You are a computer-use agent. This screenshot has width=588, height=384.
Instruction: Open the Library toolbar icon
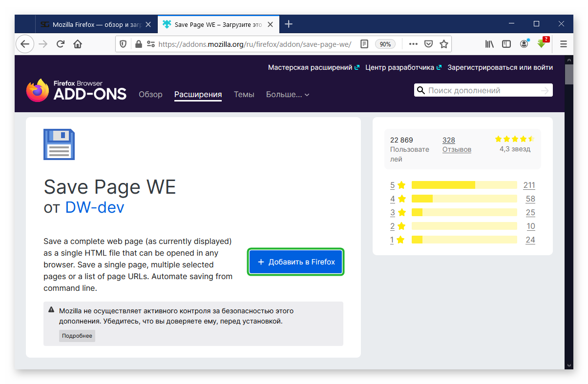489,44
